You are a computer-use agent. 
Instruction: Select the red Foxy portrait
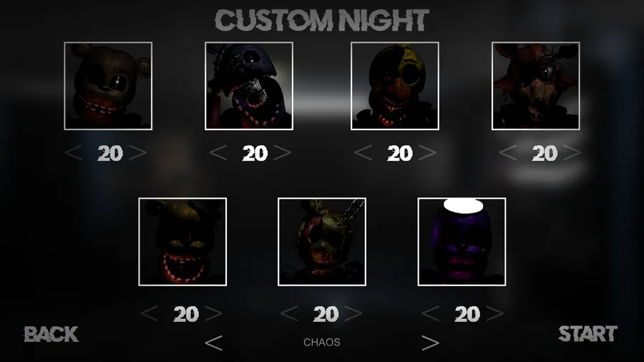click(x=535, y=86)
